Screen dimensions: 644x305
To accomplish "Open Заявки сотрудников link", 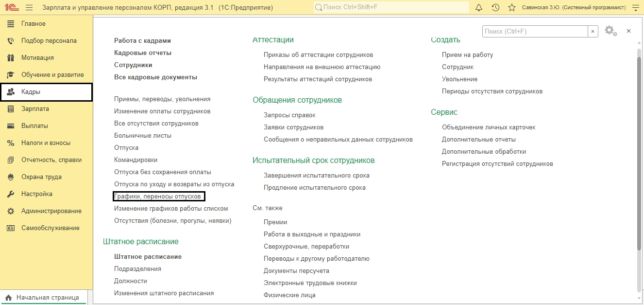I will click(293, 127).
